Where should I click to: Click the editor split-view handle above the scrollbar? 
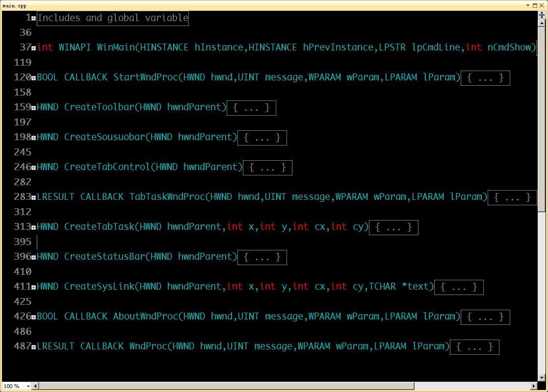coord(541,15)
